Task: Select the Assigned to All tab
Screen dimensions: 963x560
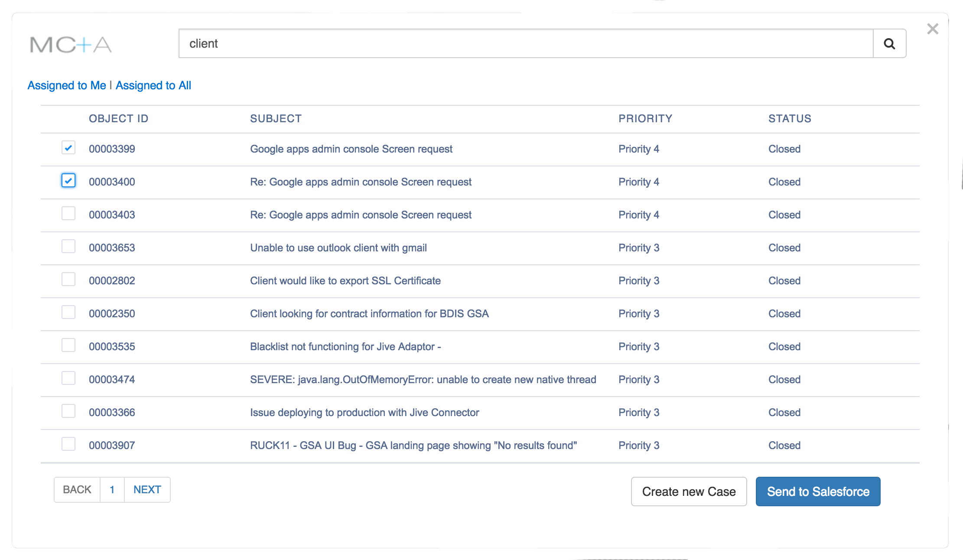Action: point(153,85)
